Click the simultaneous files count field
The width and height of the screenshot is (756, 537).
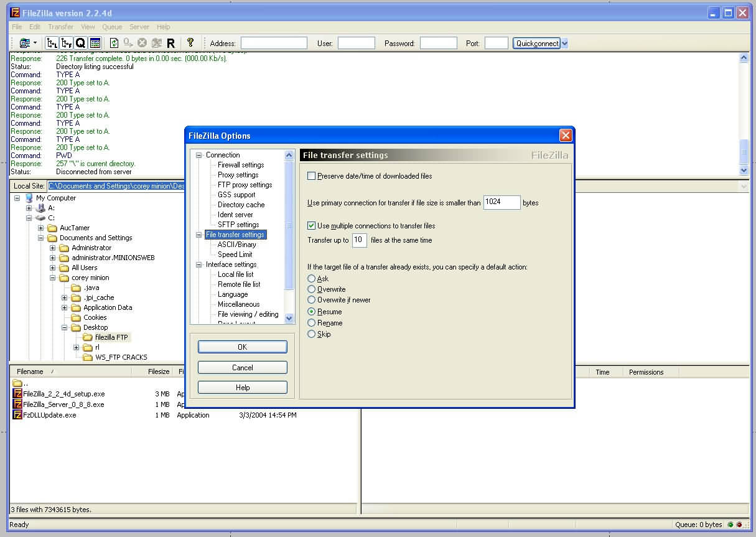coord(360,240)
